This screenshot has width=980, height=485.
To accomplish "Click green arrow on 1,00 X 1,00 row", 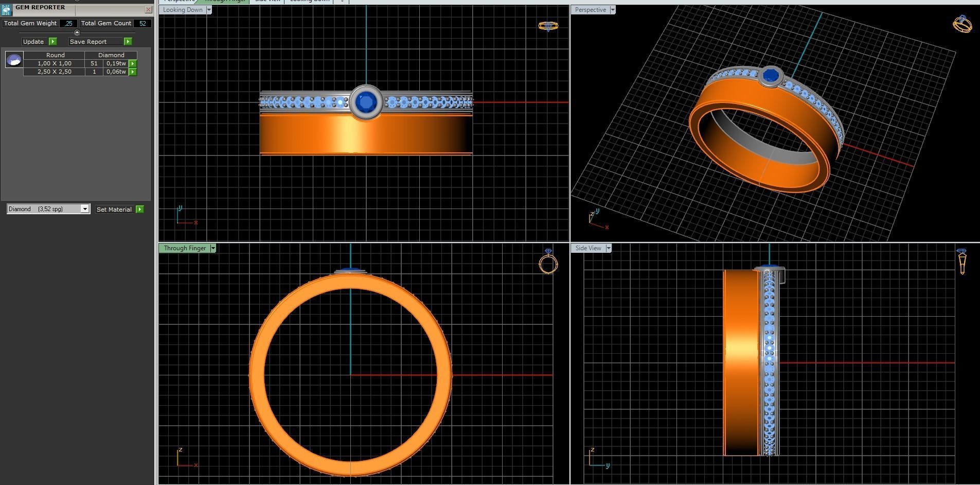I will pyautogui.click(x=133, y=63).
